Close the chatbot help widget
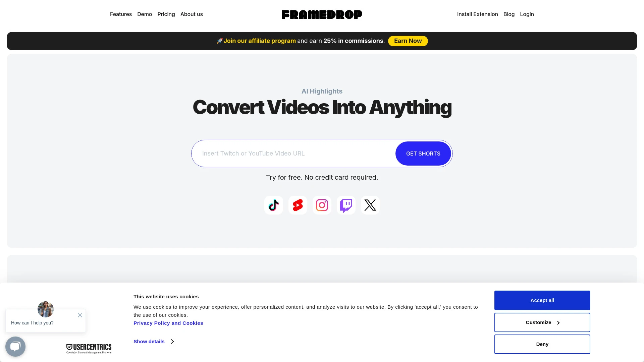The width and height of the screenshot is (644, 362). point(80,315)
